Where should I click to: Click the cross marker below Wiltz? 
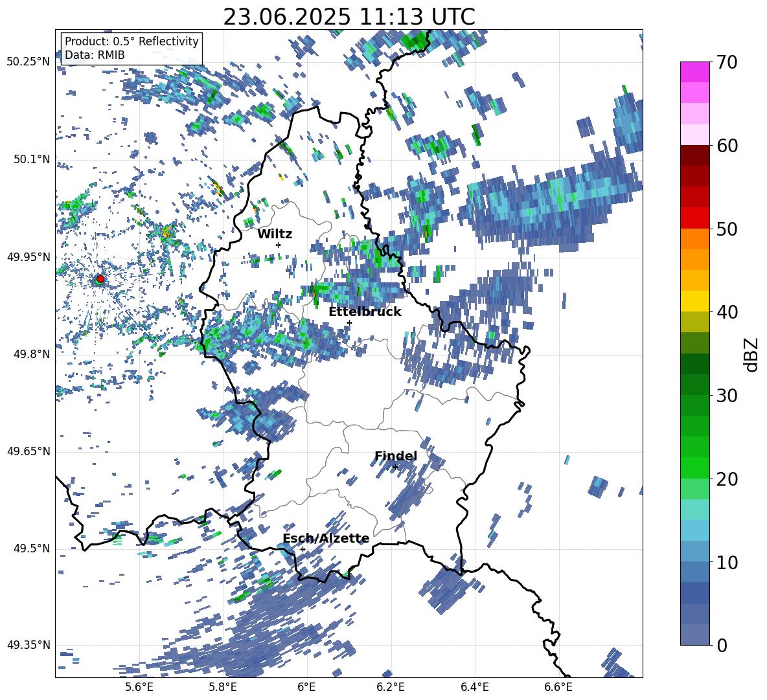click(x=279, y=245)
